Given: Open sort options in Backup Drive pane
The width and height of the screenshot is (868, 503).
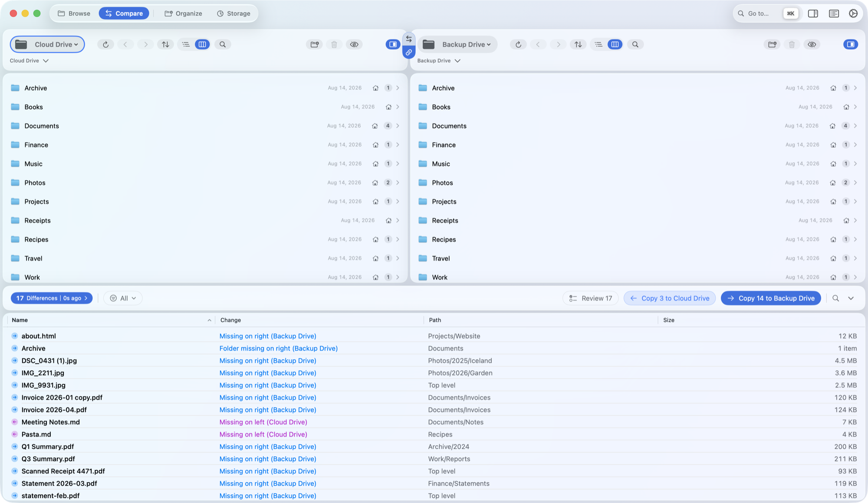Looking at the screenshot, I should (578, 44).
